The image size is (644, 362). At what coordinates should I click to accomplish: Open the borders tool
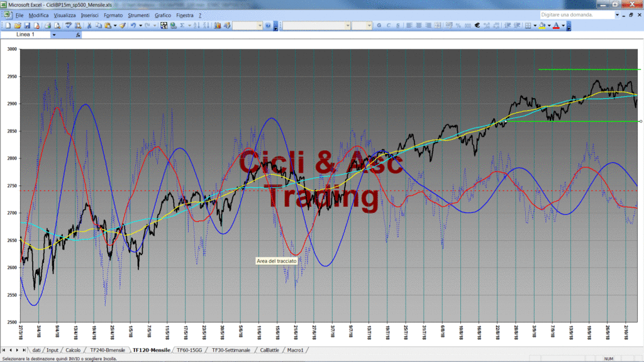[528, 25]
